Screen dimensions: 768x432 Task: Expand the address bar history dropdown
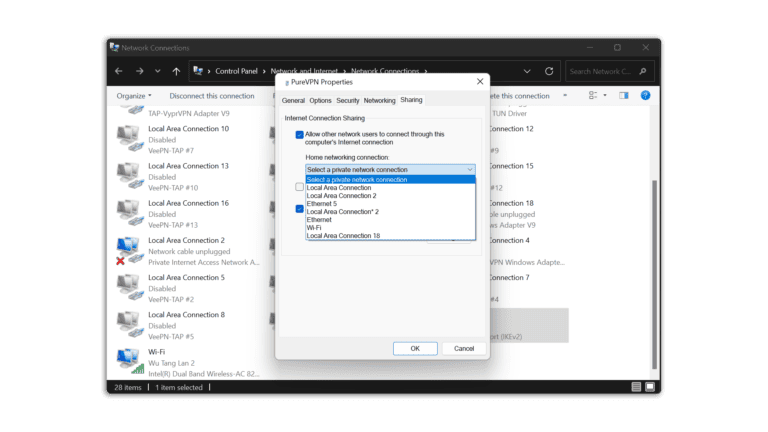tap(527, 72)
